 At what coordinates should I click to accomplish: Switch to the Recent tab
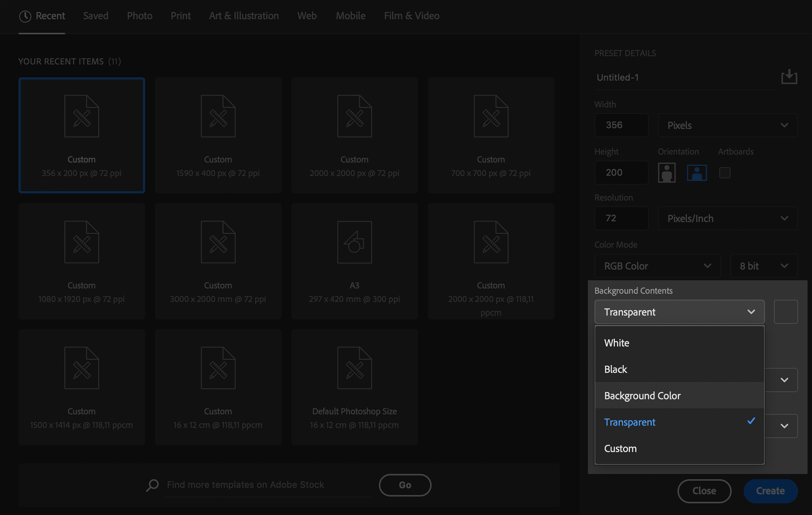pos(42,16)
